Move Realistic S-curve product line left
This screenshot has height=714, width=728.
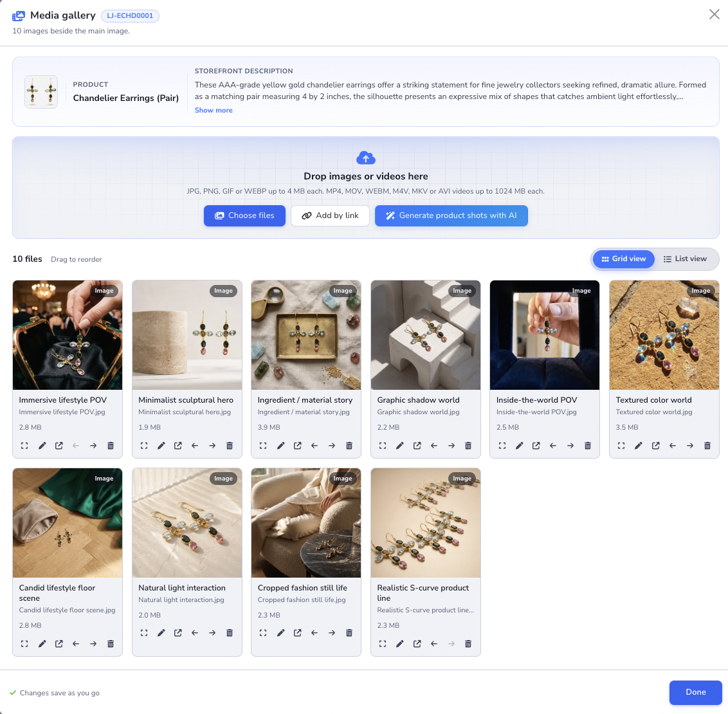point(434,644)
